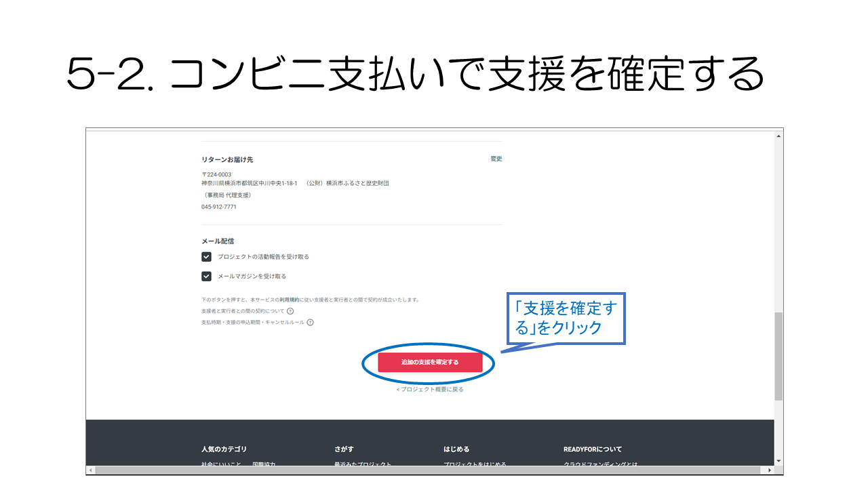This screenshot has height=488, width=868.
Task: Click the 人気のカテゴリ footer heading
Action: pos(224,449)
